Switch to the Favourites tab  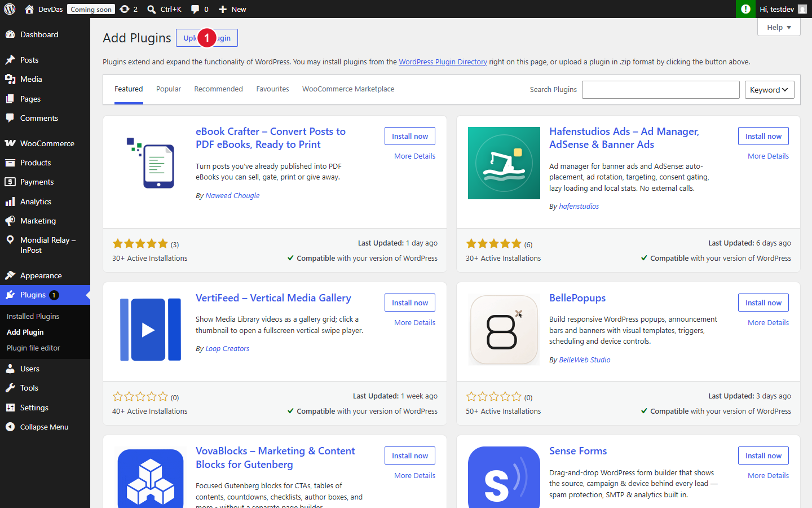pos(272,89)
